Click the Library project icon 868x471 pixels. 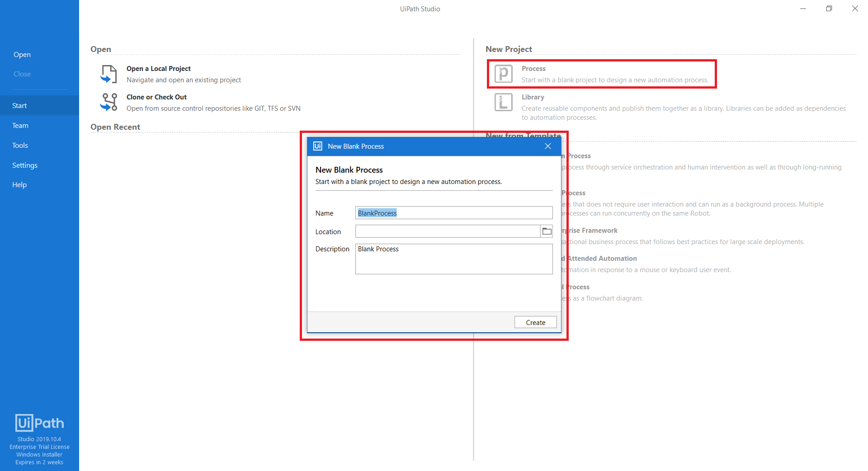[x=503, y=102]
